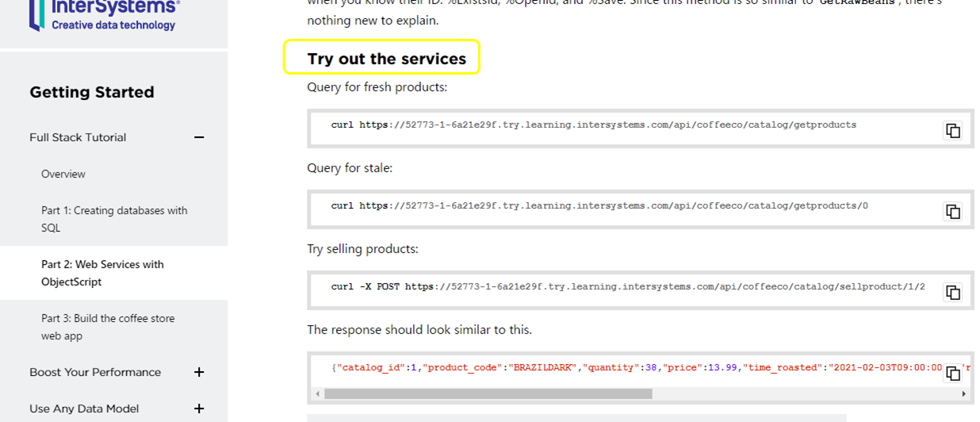
Task: Click the JSON scrollbar right arrow
Action: [x=963, y=393]
